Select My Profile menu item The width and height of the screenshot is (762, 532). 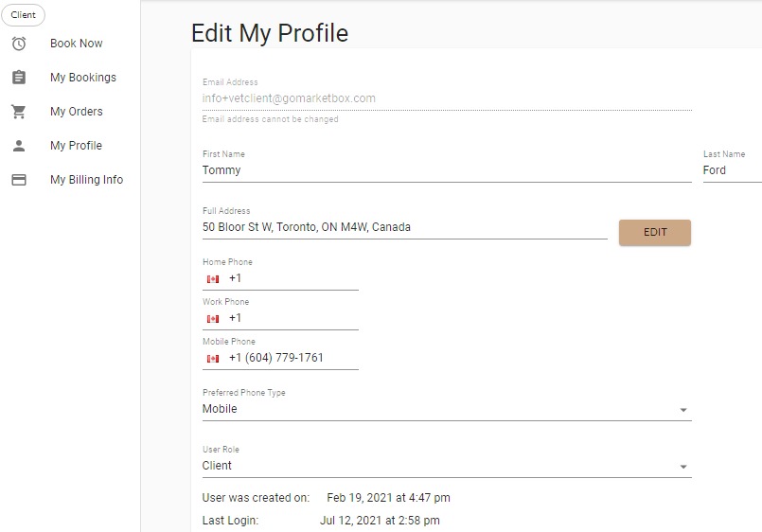[76, 145]
